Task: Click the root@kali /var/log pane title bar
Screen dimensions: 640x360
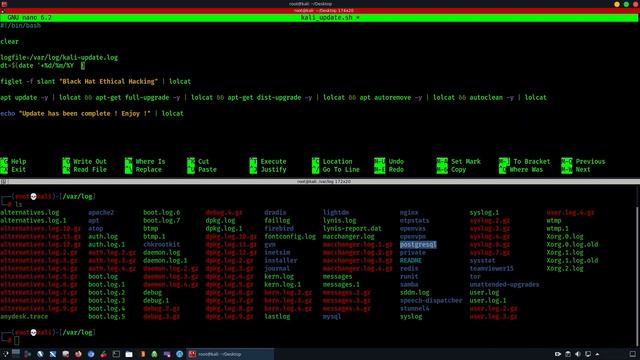Action: pyautogui.click(x=320, y=181)
